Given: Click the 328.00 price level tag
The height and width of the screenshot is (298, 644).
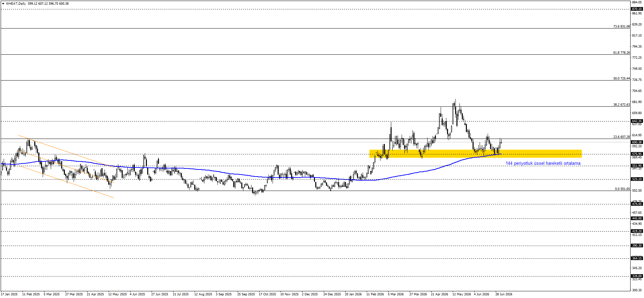Looking at the screenshot, I should click(637, 276).
